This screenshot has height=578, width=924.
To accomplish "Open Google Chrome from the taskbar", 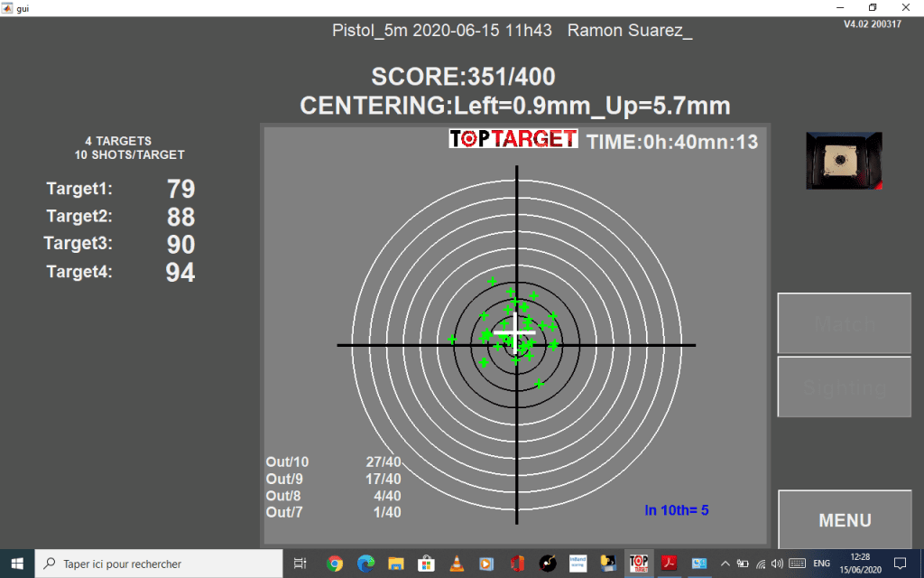I will point(335,564).
